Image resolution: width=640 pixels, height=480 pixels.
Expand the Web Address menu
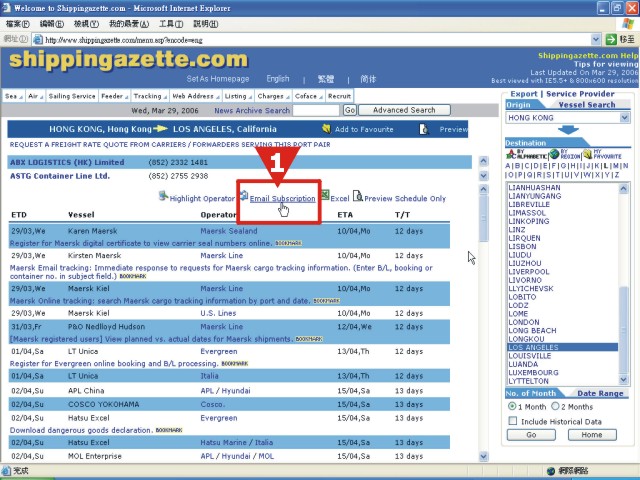pos(196,96)
